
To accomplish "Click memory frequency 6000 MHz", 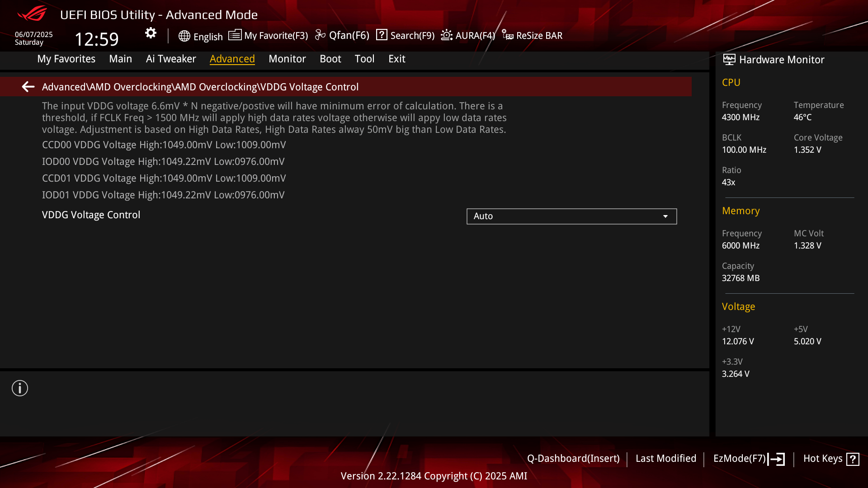I will pos(741,246).
